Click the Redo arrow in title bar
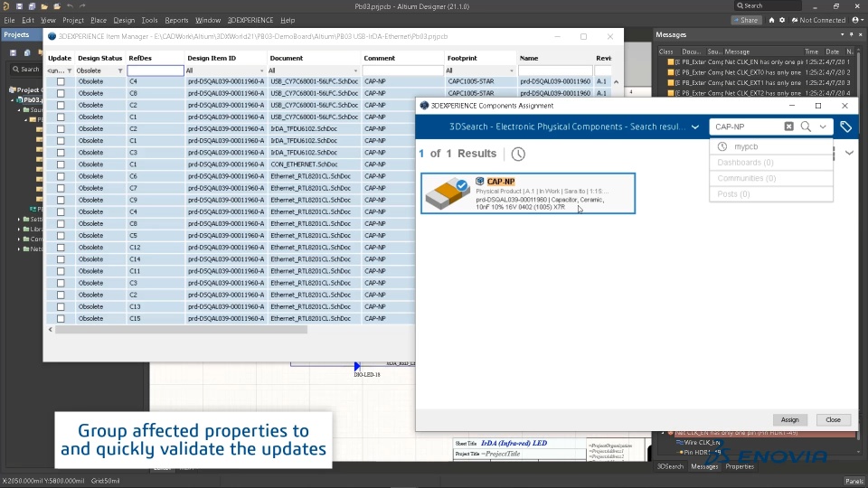 tap(82, 6)
